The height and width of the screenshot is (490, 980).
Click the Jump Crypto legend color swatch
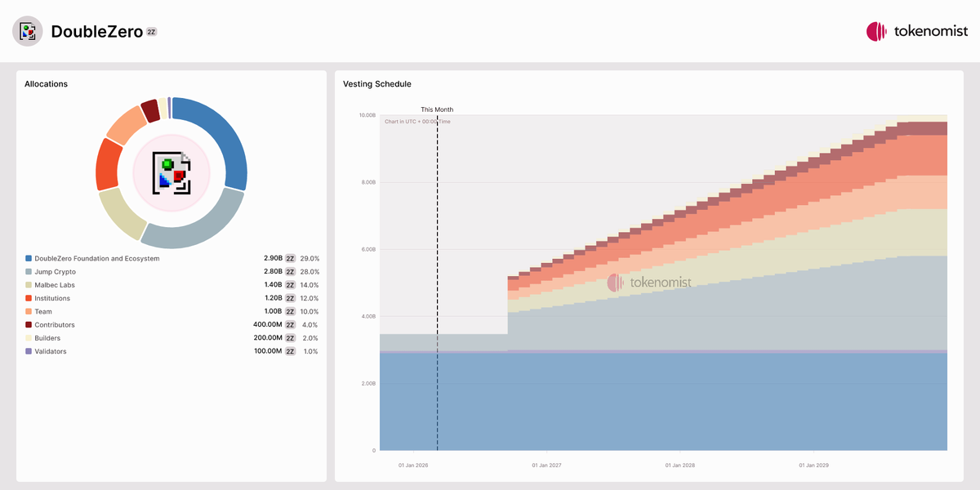[x=29, y=272]
